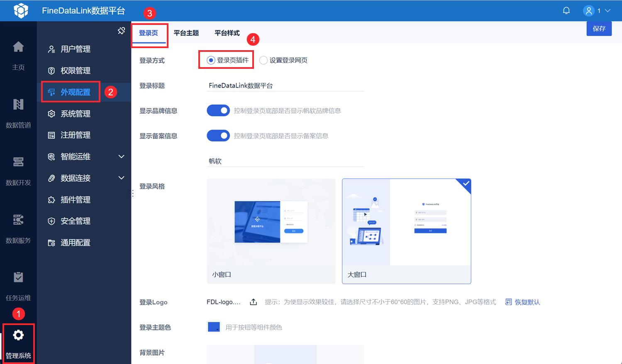
Task: Click the 安全管理 shield icon
Action: tap(51, 221)
